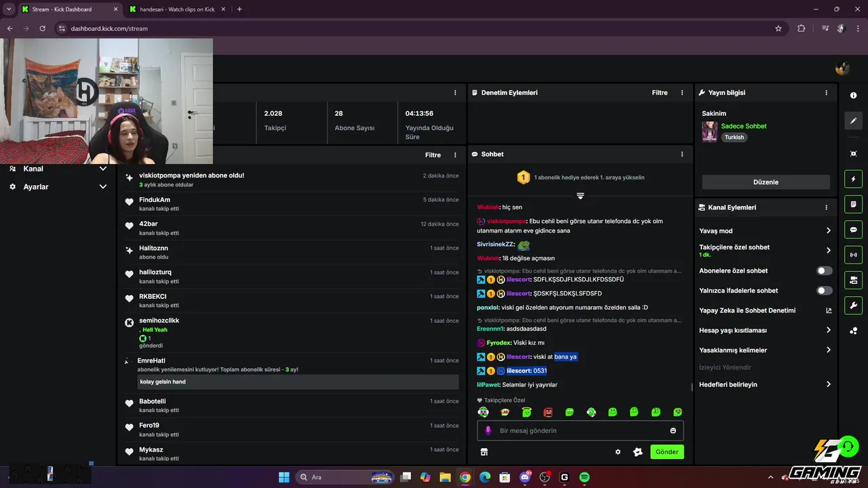This screenshot has height=488, width=868.
Task: Click the microphone icon in chat input
Action: pos(488,430)
